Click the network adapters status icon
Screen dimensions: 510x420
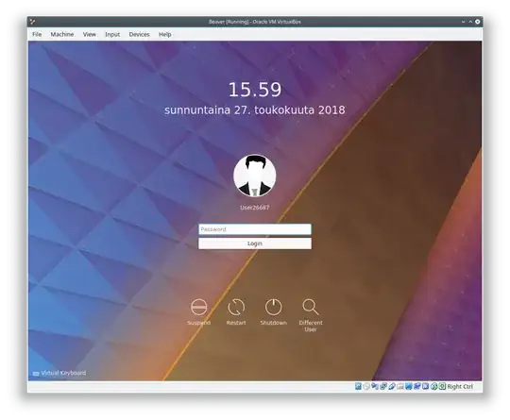pyautogui.click(x=383, y=386)
